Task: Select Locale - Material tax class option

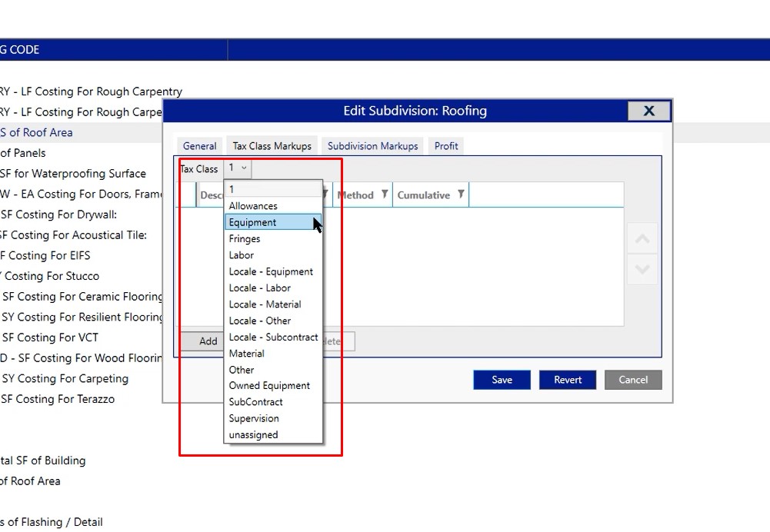Action: tap(265, 304)
